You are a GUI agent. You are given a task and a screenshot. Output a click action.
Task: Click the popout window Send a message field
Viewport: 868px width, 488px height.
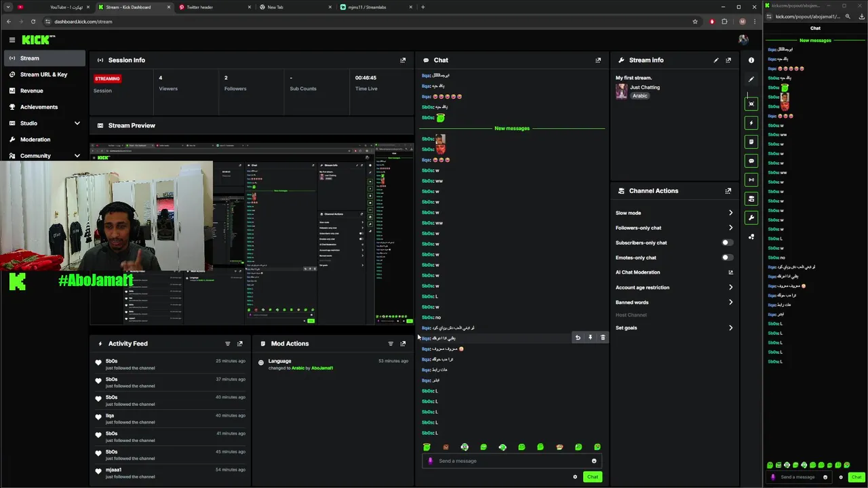tap(799, 477)
